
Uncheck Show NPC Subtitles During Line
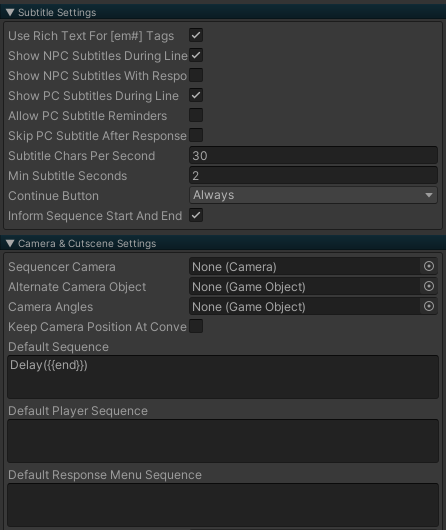point(196,55)
